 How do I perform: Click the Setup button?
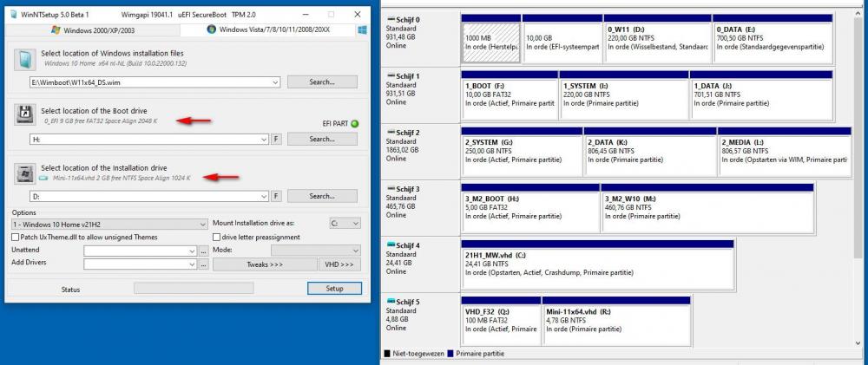[x=333, y=289]
